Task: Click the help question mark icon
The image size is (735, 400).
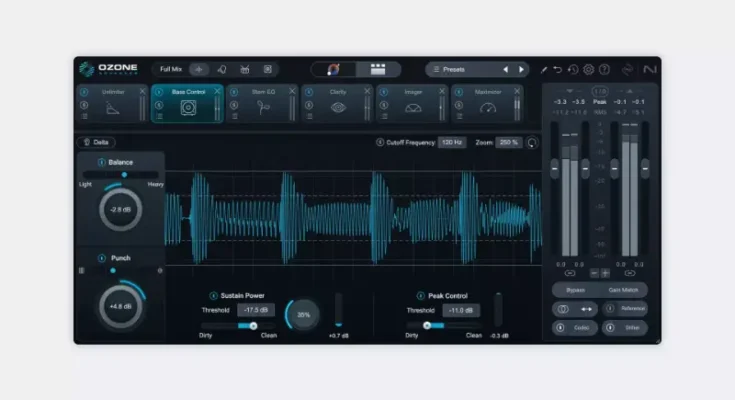Action: [x=603, y=70]
